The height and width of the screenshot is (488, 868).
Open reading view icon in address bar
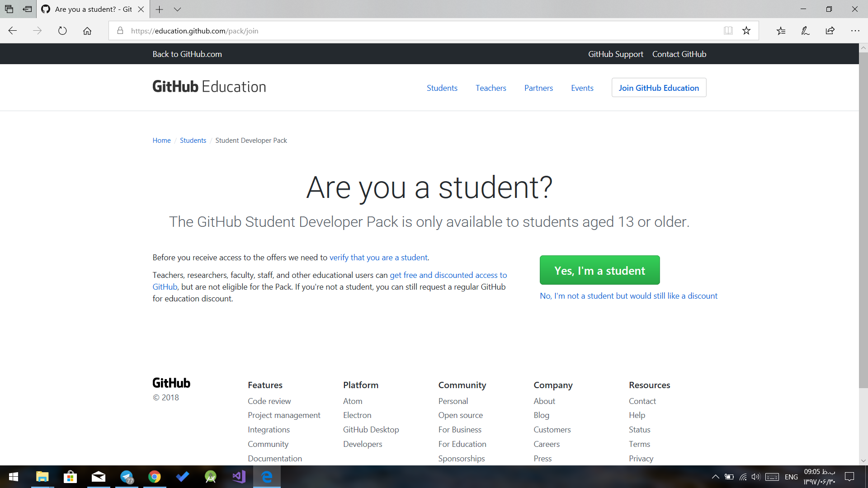pyautogui.click(x=728, y=31)
